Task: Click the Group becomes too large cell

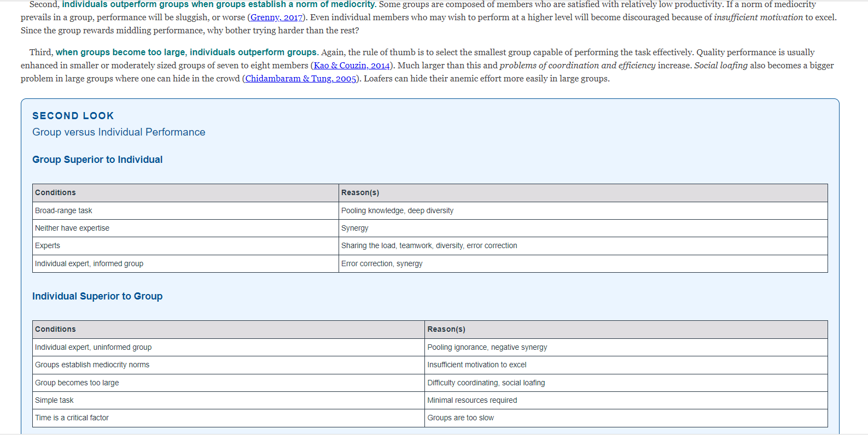Action: [x=229, y=383]
